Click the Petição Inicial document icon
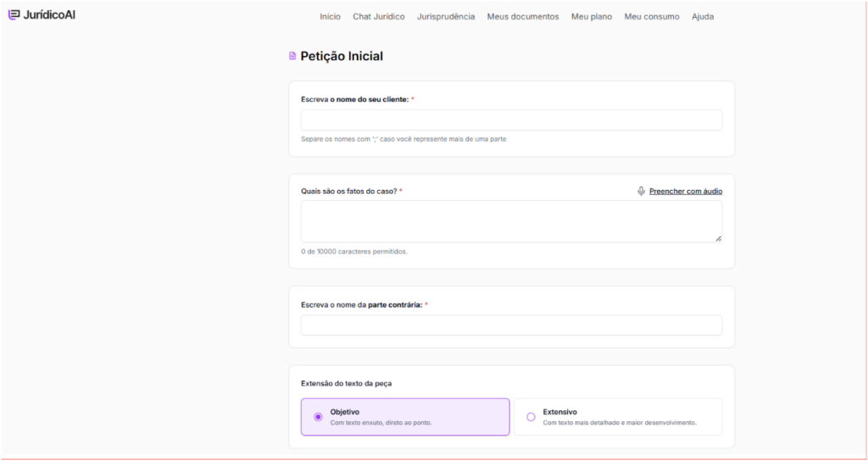Viewport: 868px width, 461px height. tap(292, 56)
